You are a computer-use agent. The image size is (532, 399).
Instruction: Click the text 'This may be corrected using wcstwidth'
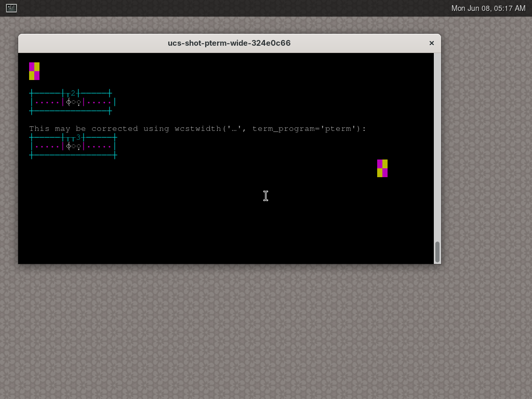click(125, 129)
